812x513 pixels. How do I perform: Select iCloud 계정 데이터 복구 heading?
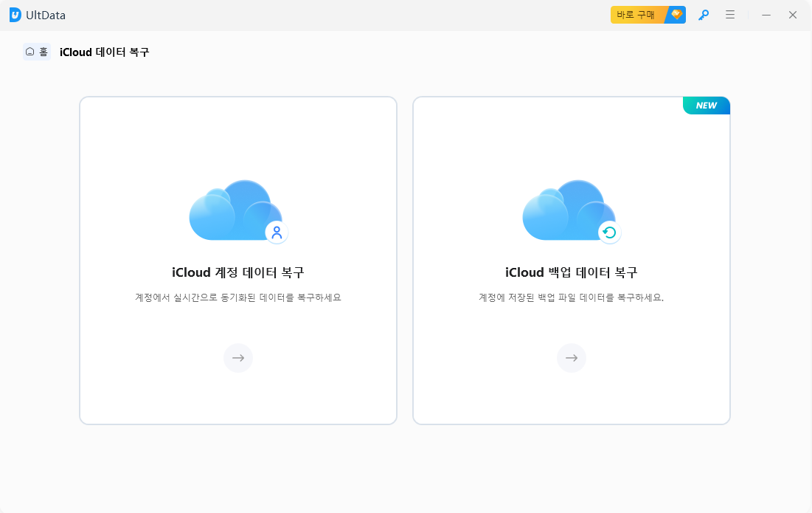click(238, 272)
